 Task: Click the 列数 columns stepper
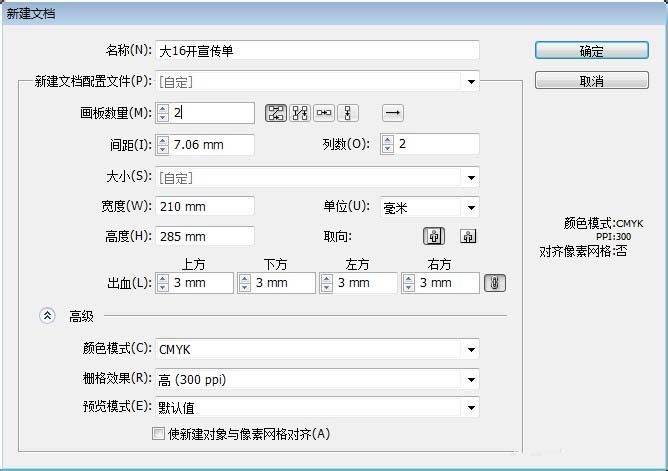(387, 144)
